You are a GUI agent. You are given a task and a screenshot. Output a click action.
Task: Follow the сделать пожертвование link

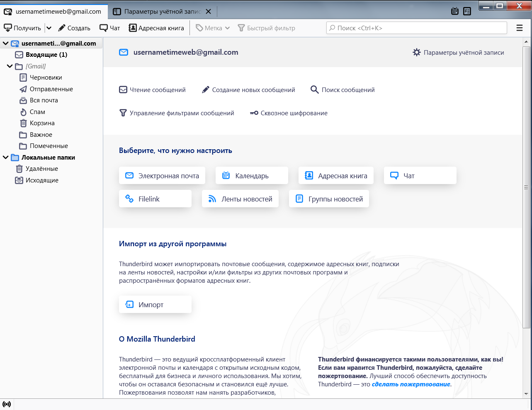click(411, 384)
